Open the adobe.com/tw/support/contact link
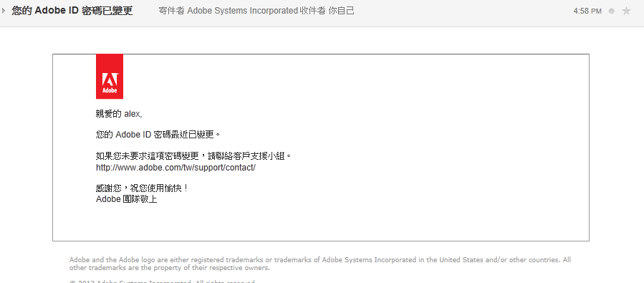Screen dimensions: 644x283 pos(176,168)
